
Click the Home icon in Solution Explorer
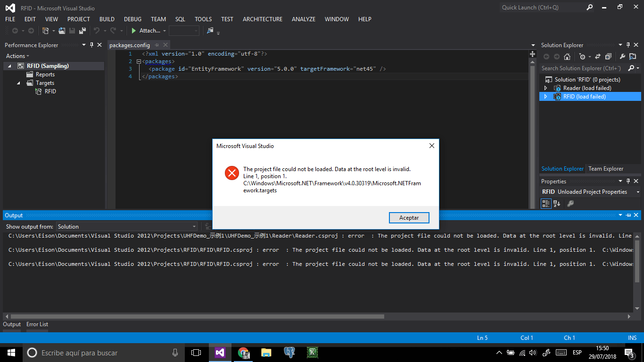point(567,56)
